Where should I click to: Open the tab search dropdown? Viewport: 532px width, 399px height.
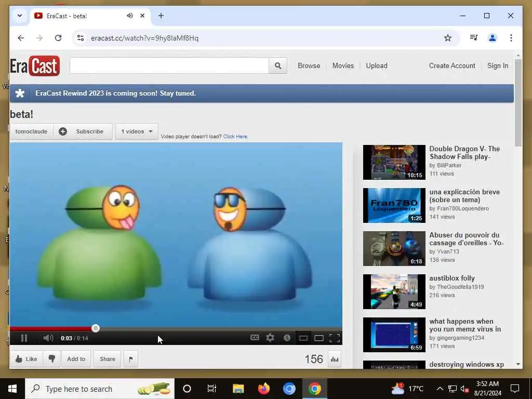pos(20,16)
